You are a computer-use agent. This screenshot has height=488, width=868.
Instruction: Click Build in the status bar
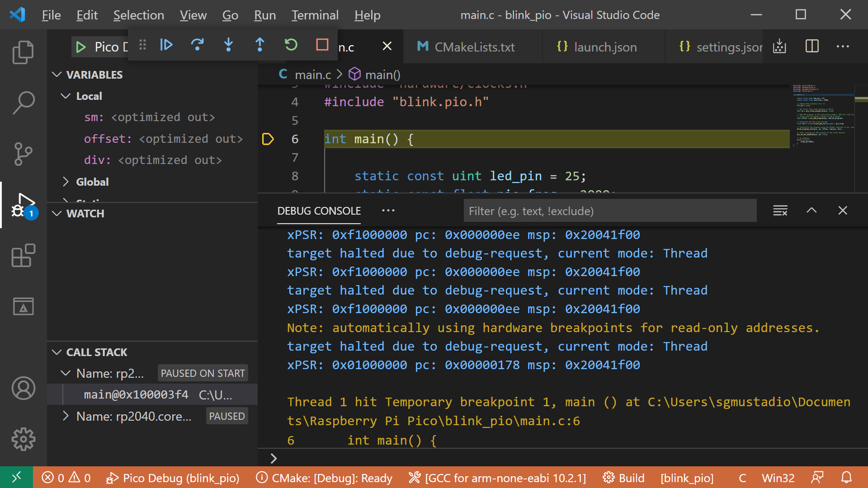point(624,478)
